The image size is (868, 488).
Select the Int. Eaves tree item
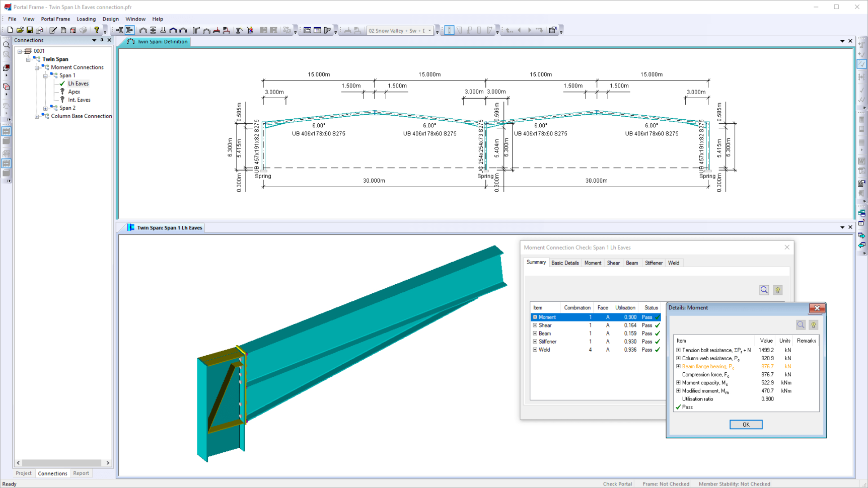79,100
